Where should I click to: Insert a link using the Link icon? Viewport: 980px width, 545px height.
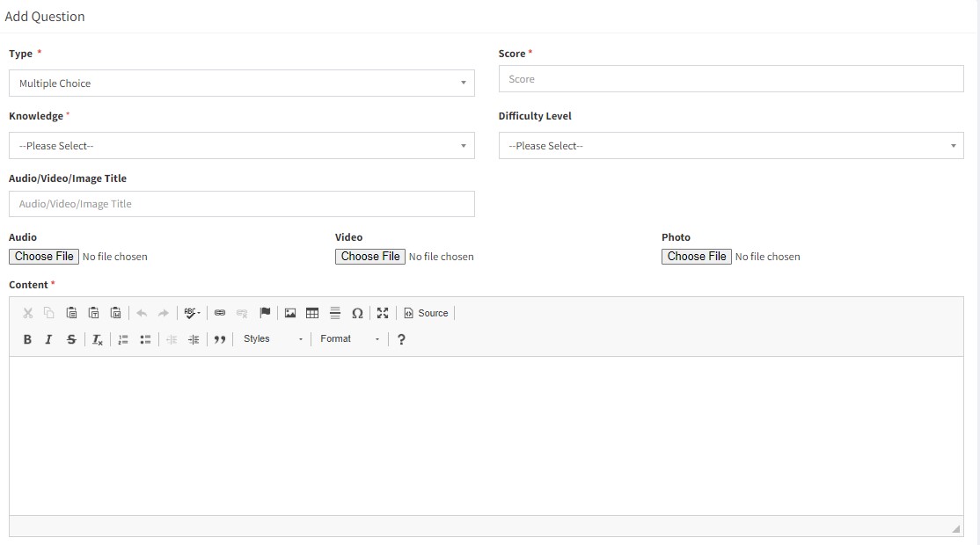[x=220, y=313]
